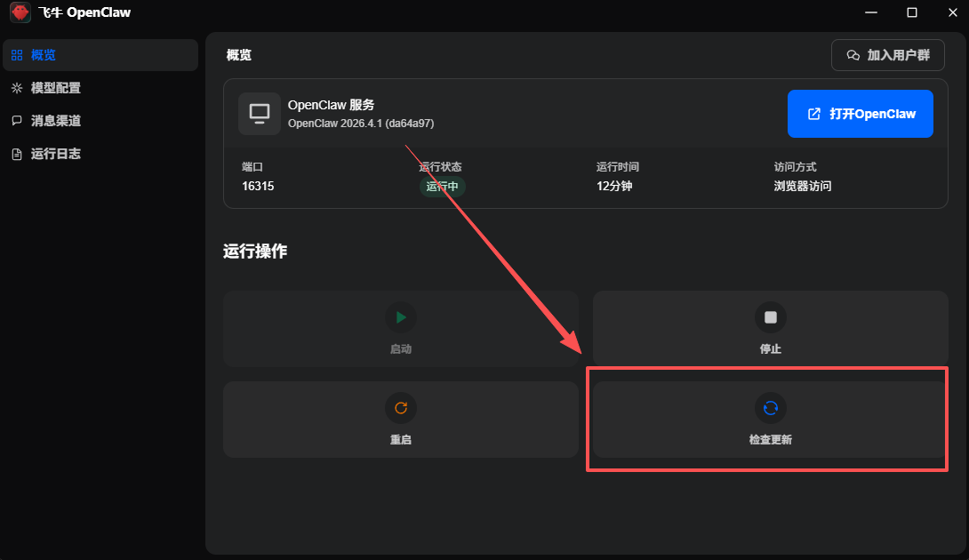This screenshot has width=969, height=560.
Task: Click the red 飞牛 OpenClaw app logo
Action: pos(20,12)
